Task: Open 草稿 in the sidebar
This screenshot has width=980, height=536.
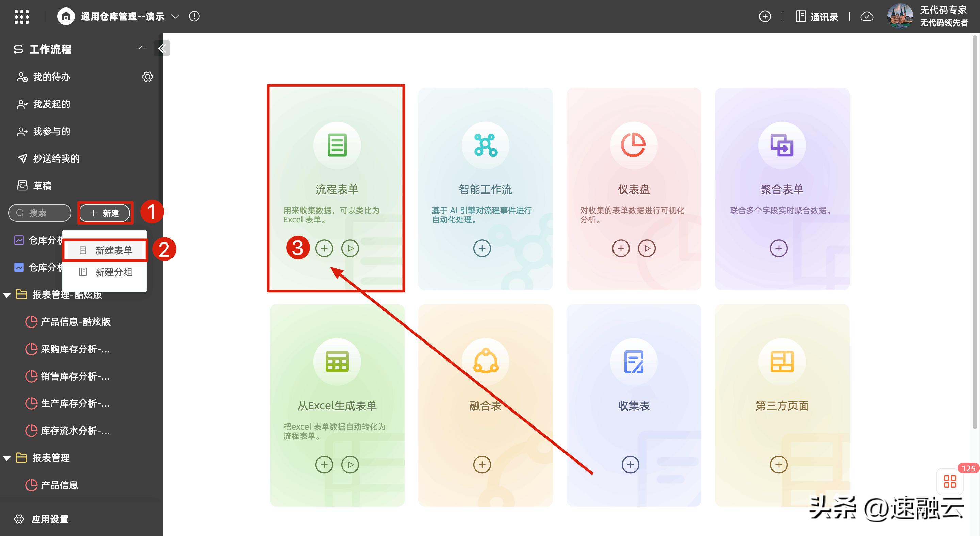Action: [x=43, y=185]
